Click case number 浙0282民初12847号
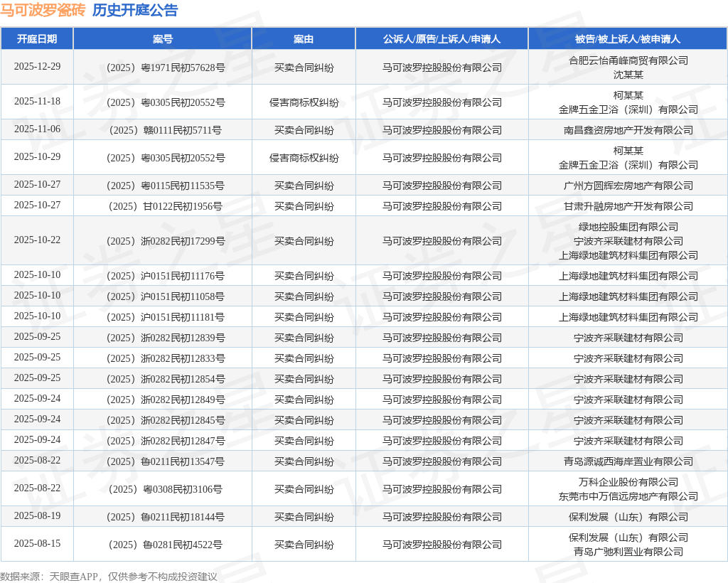The width and height of the screenshot is (728, 583). pos(183,441)
